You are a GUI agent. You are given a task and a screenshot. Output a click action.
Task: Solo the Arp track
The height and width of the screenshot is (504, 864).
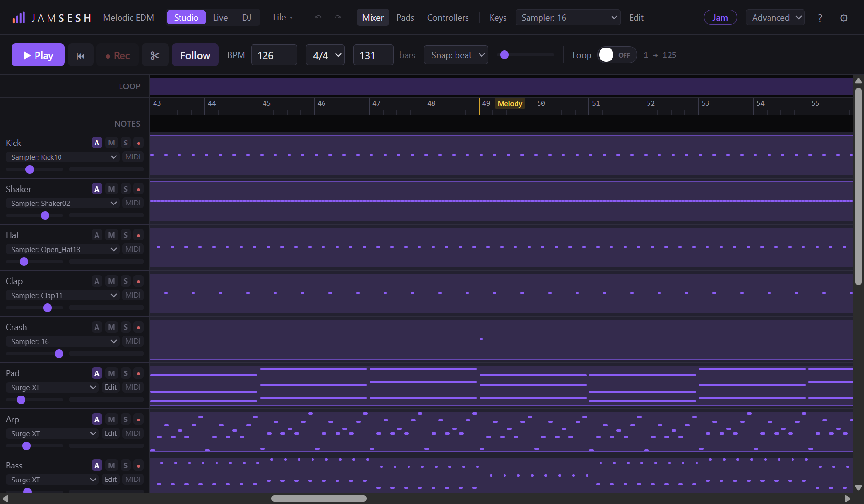(x=125, y=420)
